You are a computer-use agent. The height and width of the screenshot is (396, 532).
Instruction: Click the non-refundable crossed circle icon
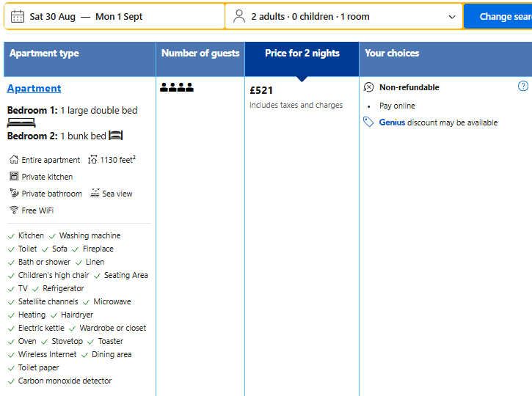(x=369, y=87)
